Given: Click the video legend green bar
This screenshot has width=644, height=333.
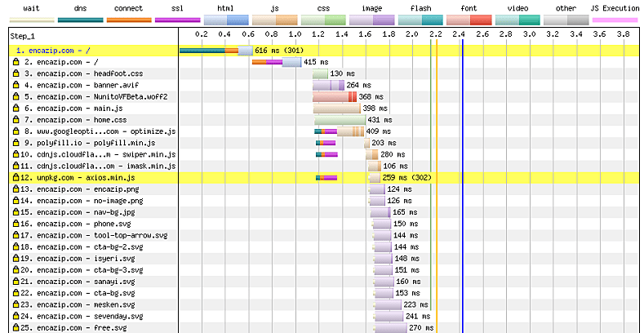Looking at the screenshot, I should 518,20.
